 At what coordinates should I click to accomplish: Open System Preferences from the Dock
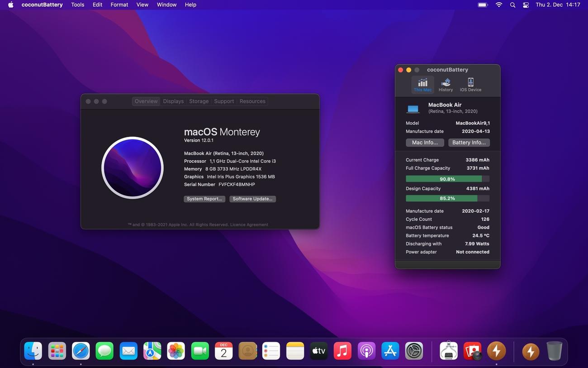(x=414, y=351)
